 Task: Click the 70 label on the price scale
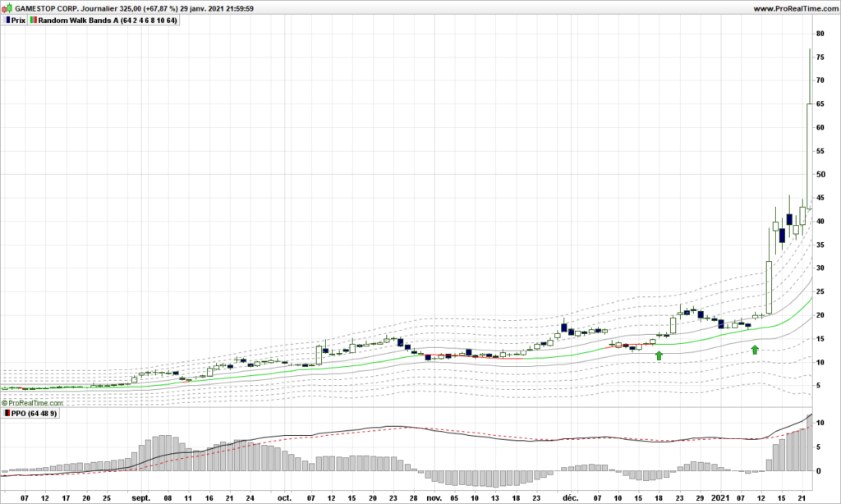pos(820,80)
